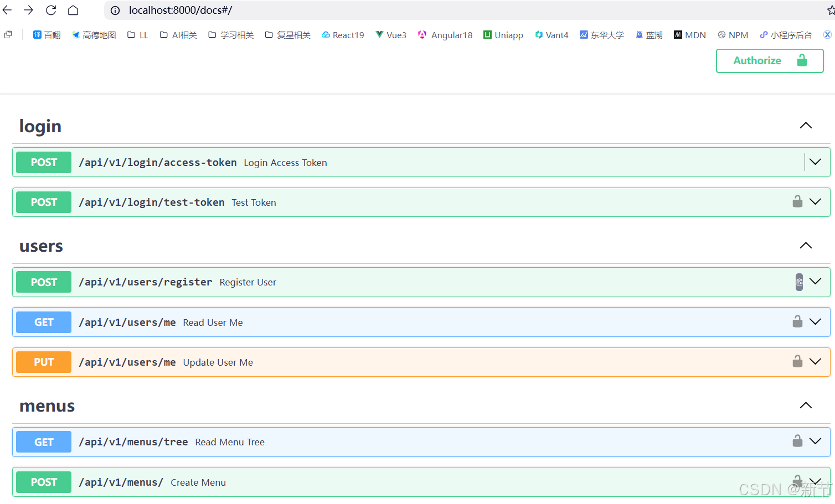The image size is (835, 504).
Task: View site information icon beside the URL
Action: pyautogui.click(x=115, y=11)
